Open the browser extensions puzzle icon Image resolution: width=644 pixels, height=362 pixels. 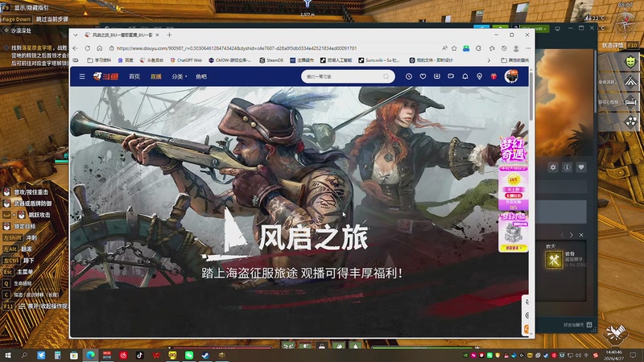click(478, 48)
